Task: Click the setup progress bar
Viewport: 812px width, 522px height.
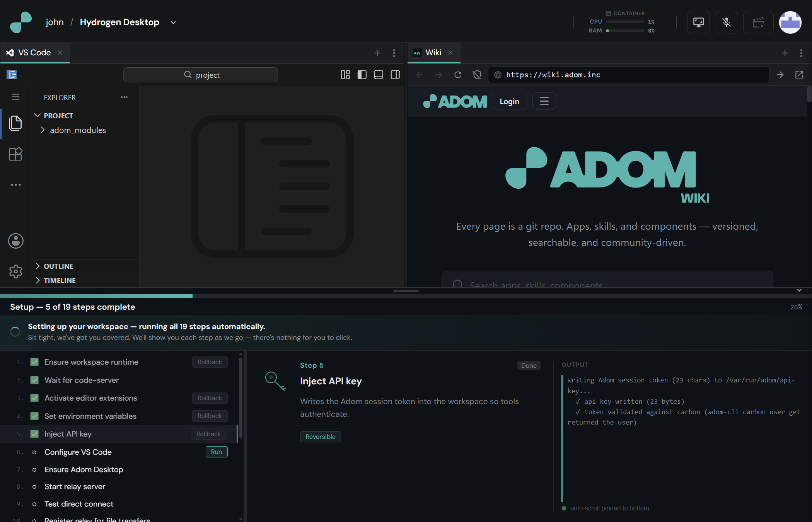Action: pyautogui.click(x=406, y=296)
